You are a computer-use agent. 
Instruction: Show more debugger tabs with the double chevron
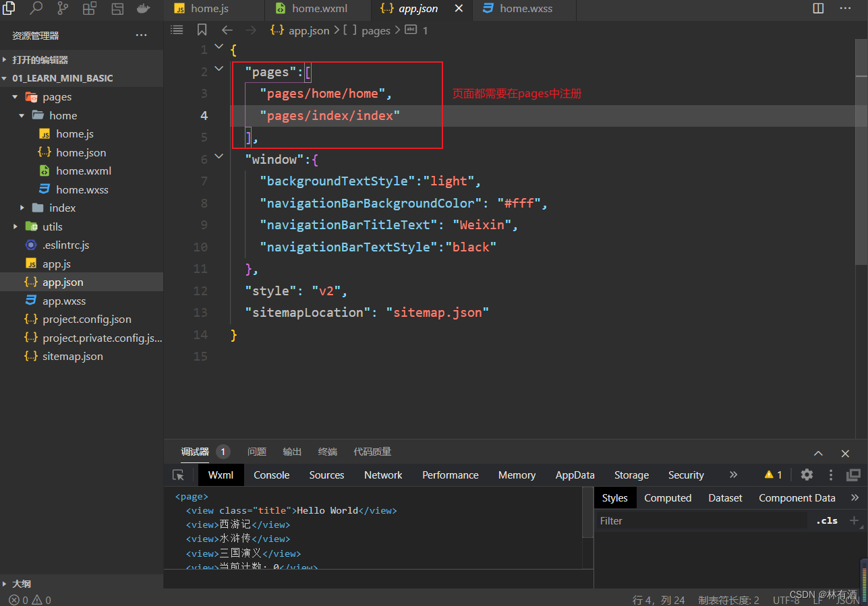pyautogui.click(x=734, y=475)
